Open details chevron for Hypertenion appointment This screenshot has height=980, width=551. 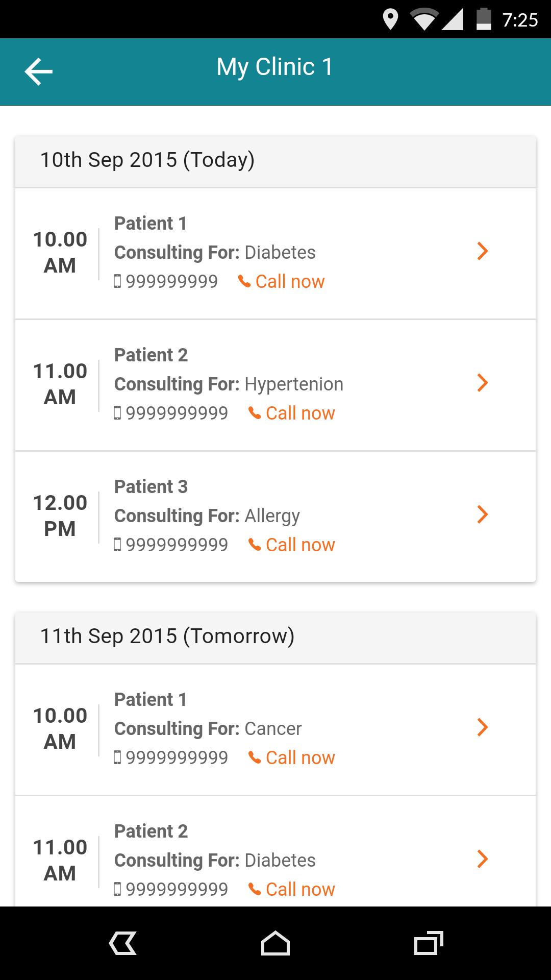pyautogui.click(x=482, y=383)
